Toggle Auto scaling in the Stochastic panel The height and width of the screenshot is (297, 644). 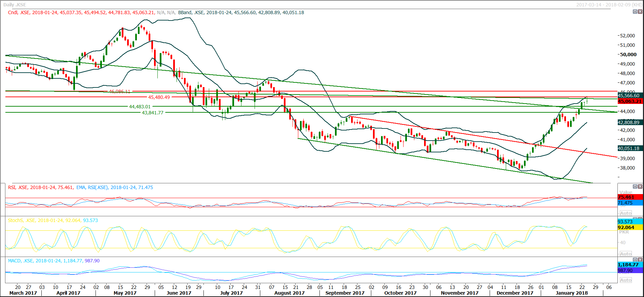(626, 254)
